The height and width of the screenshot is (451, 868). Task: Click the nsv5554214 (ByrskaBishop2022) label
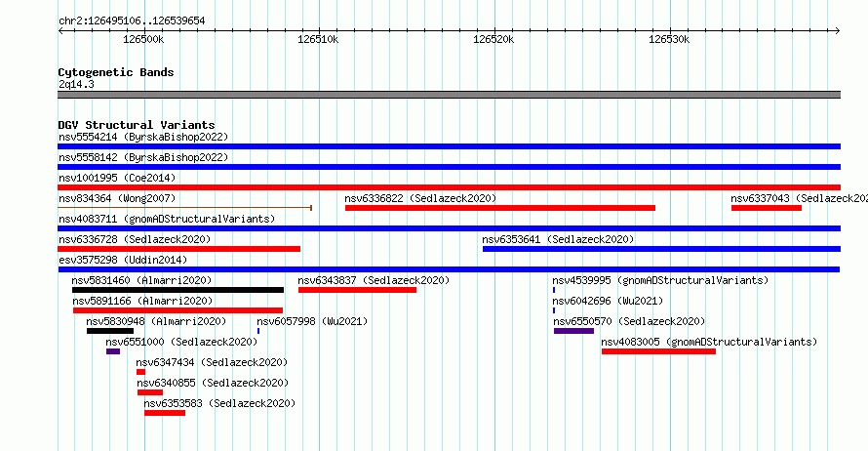tap(143, 137)
